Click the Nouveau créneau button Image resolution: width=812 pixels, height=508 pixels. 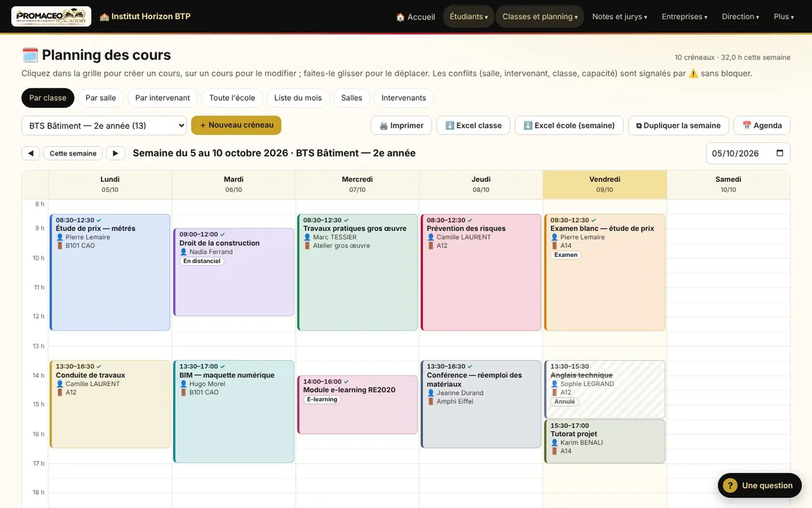pos(236,125)
